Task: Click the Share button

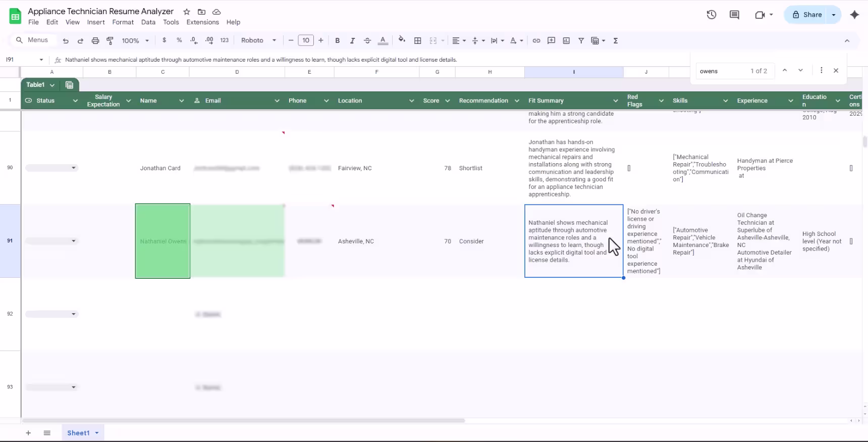Action: pyautogui.click(x=806, y=15)
